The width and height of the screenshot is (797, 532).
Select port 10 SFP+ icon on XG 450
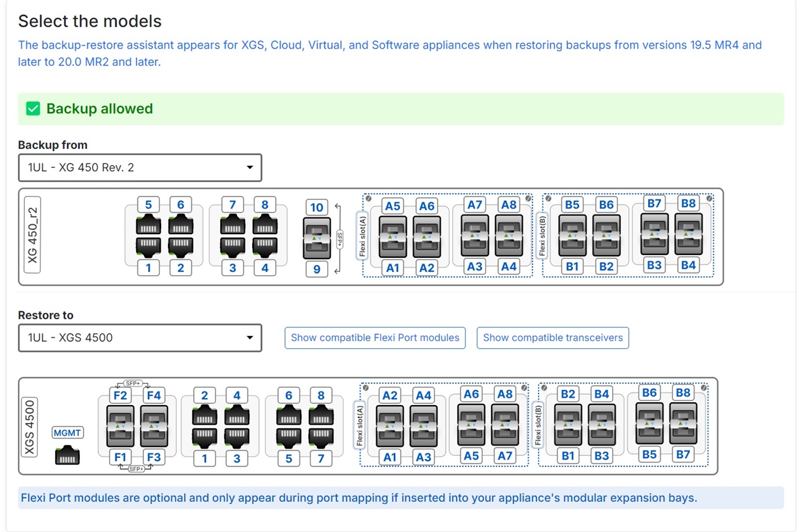[317, 238]
